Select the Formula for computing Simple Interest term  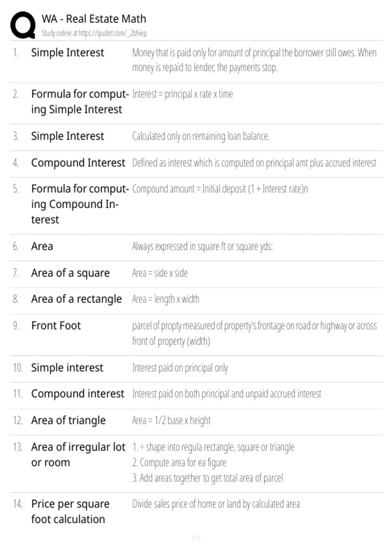click(x=80, y=101)
